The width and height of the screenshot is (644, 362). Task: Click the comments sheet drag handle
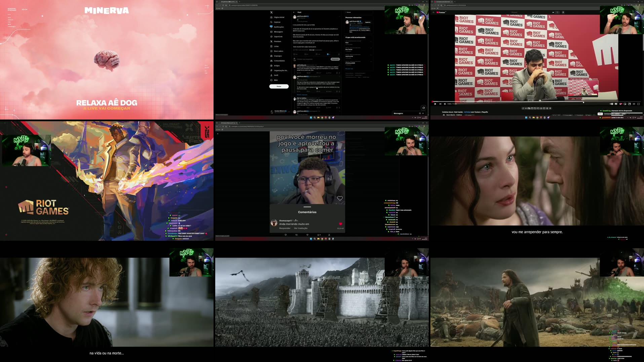coord(307,207)
